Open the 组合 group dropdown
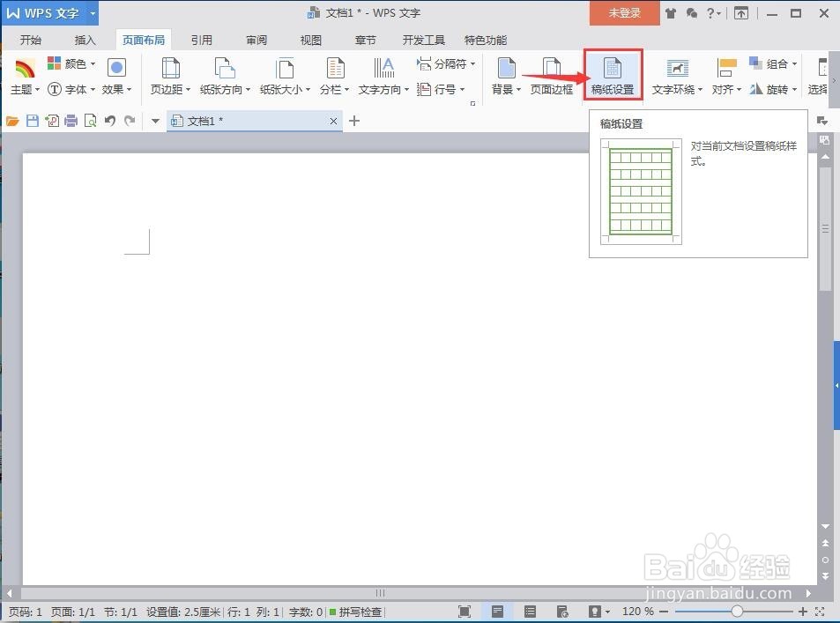This screenshot has height=623, width=840. coord(773,64)
